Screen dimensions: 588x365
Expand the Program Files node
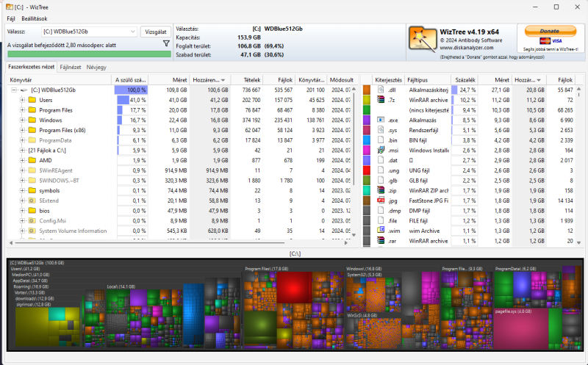[x=23, y=110]
